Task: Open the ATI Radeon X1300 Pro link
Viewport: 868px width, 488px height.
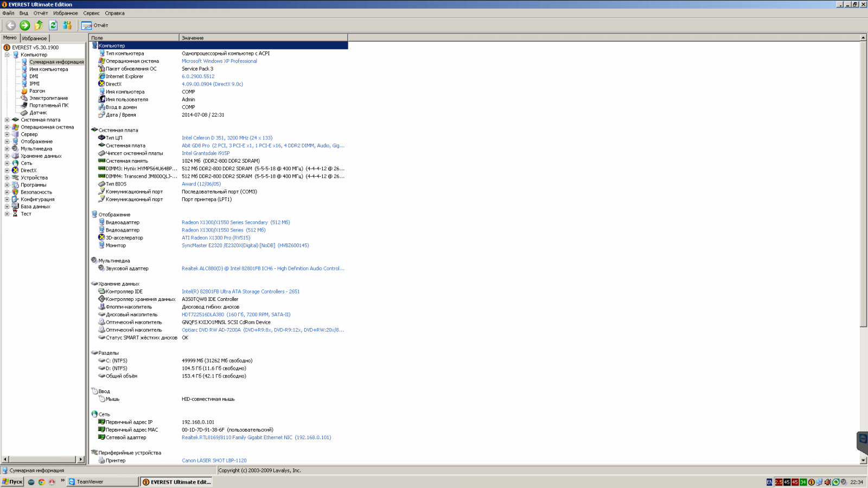Action: [216, 237]
